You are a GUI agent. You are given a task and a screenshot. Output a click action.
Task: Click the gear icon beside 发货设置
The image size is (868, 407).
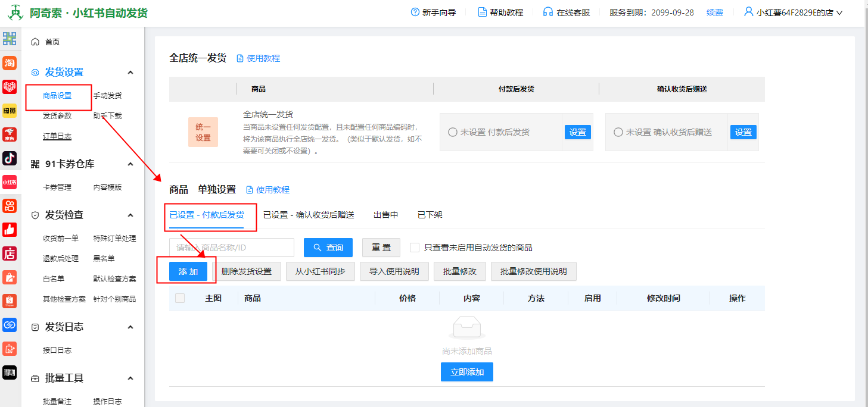(35, 73)
